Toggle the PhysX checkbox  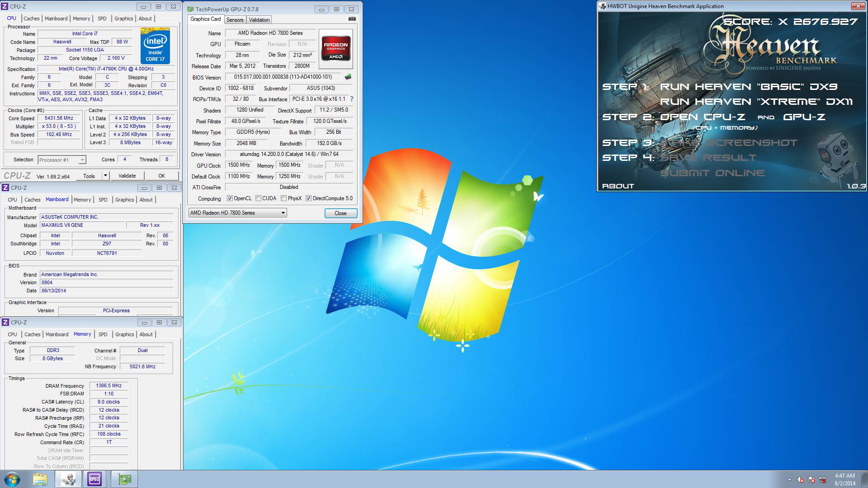283,198
